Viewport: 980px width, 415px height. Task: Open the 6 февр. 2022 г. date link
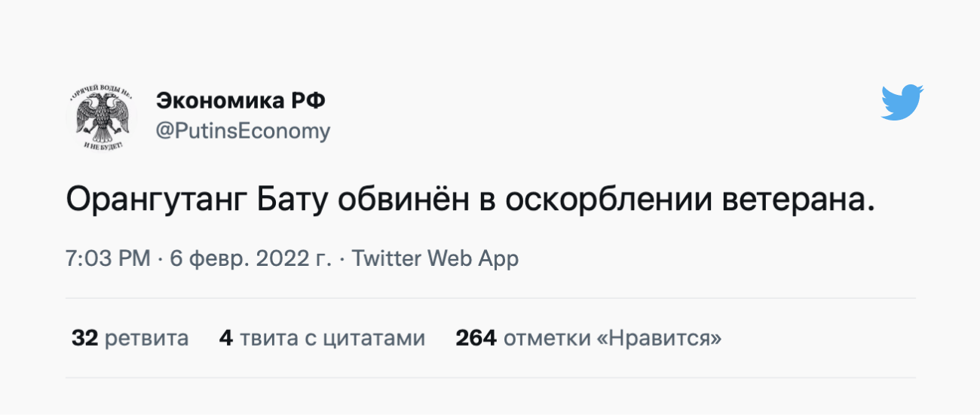pyautogui.click(x=251, y=258)
